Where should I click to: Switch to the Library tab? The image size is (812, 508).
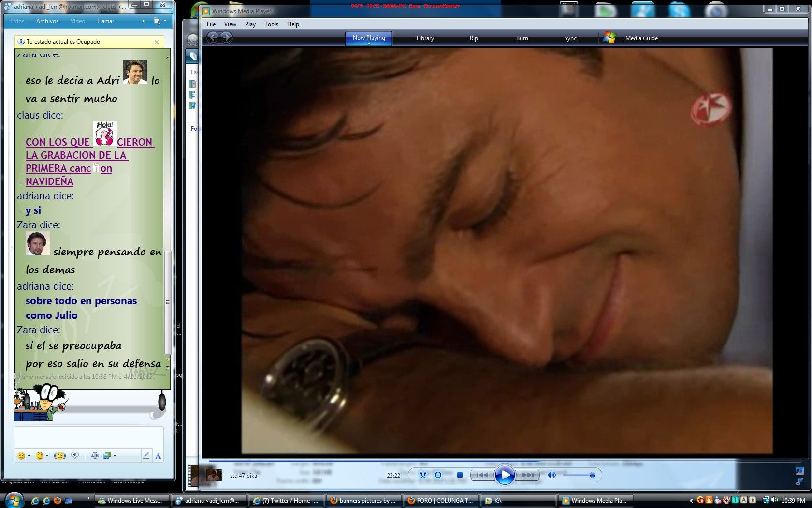[425, 38]
